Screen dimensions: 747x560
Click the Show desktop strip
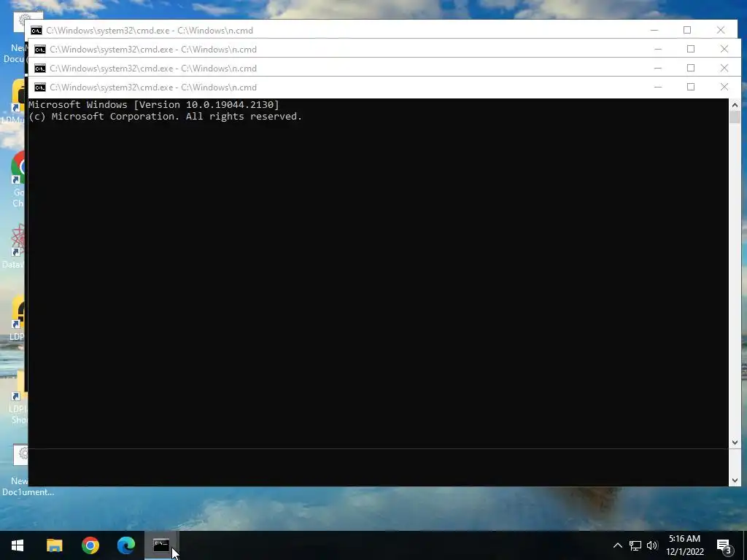(x=745, y=545)
